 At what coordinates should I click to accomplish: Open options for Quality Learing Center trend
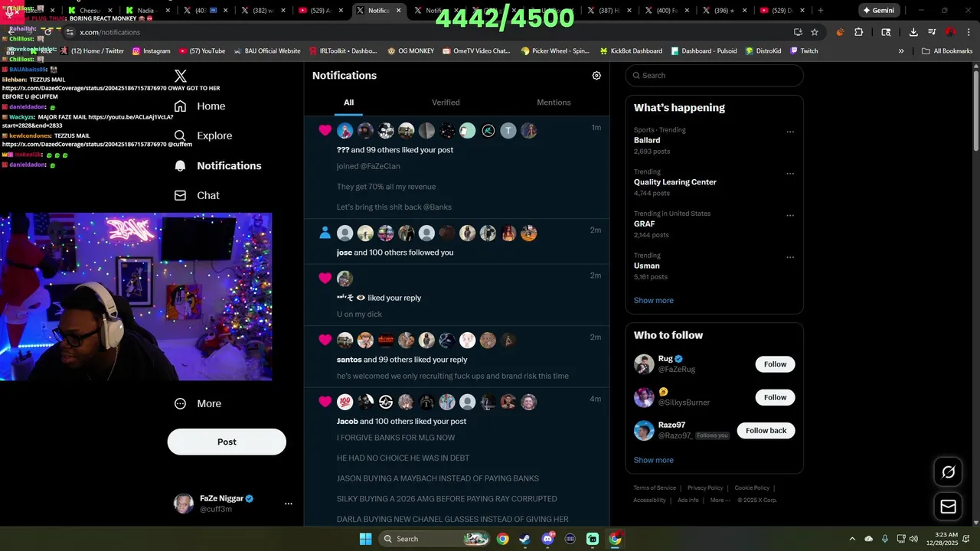[x=790, y=174]
